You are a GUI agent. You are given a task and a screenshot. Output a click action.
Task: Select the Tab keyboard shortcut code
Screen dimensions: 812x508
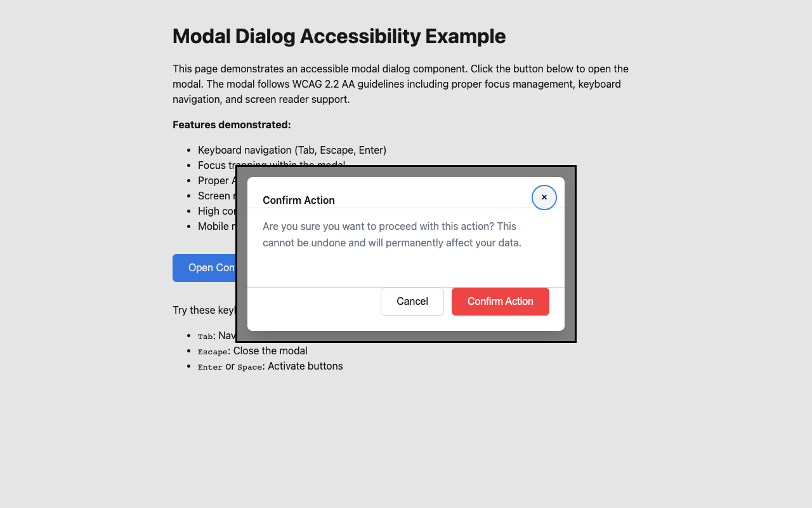(204, 335)
